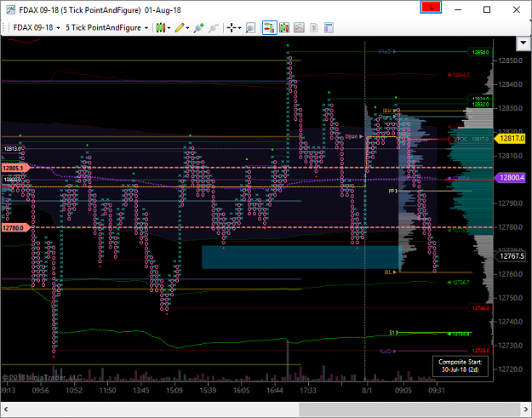Click the teal shaded rectangle zone

point(301,257)
